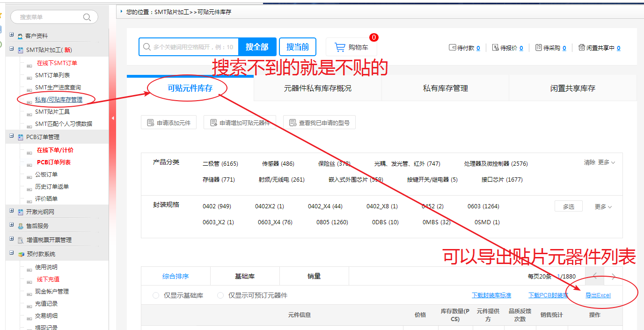This screenshot has height=330, width=644.
Task: Select 仅显示可预订元器件 radio option
Action: 220,295
